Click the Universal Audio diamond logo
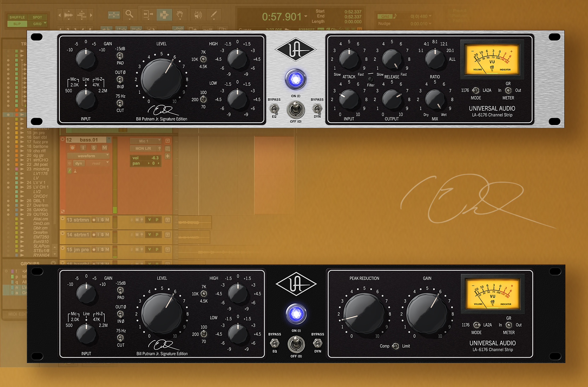 (x=296, y=50)
